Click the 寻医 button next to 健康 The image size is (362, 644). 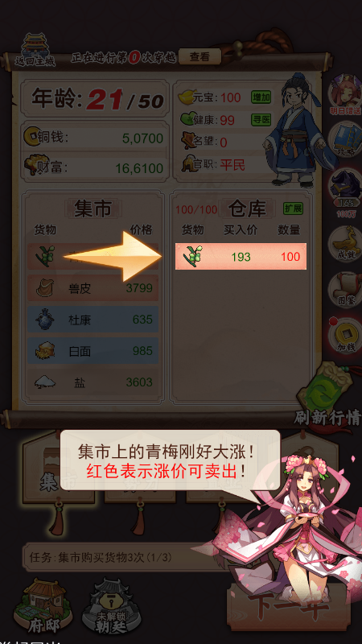tap(261, 119)
